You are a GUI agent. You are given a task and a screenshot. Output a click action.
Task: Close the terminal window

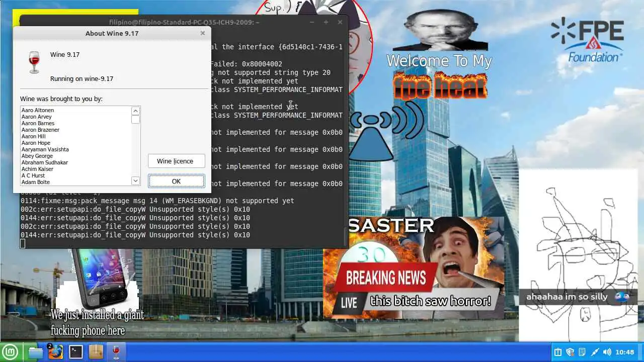pos(340,22)
